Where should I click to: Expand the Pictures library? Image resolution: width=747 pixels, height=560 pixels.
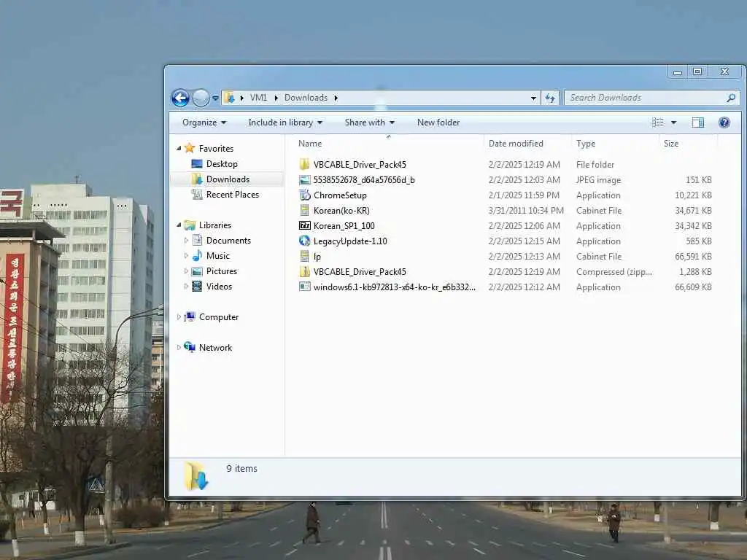(x=186, y=271)
